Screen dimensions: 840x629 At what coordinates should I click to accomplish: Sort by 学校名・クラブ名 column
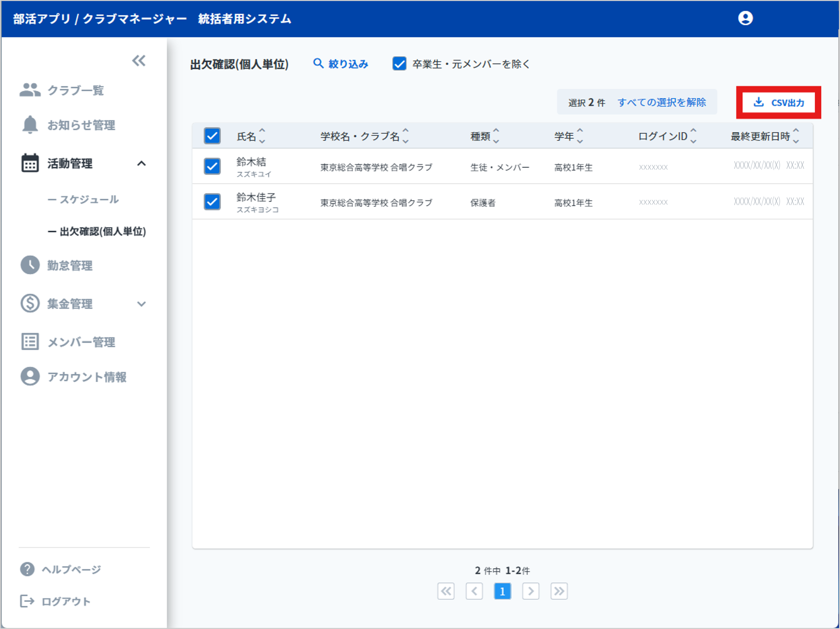tap(406, 136)
